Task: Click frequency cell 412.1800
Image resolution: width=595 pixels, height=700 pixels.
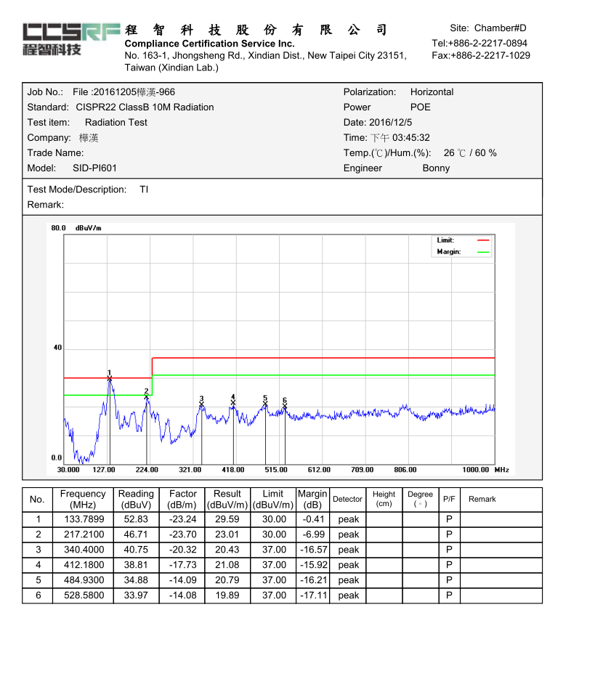Action: coord(84,565)
